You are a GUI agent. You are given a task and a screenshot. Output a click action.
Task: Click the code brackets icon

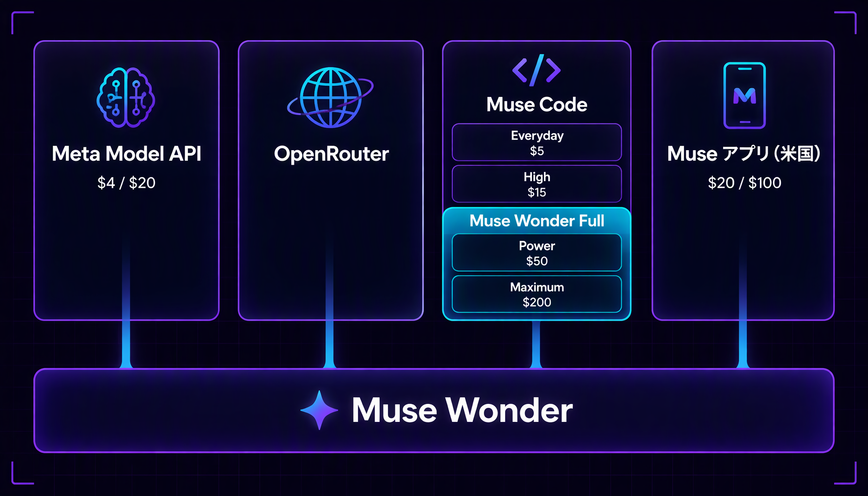pyautogui.click(x=537, y=70)
